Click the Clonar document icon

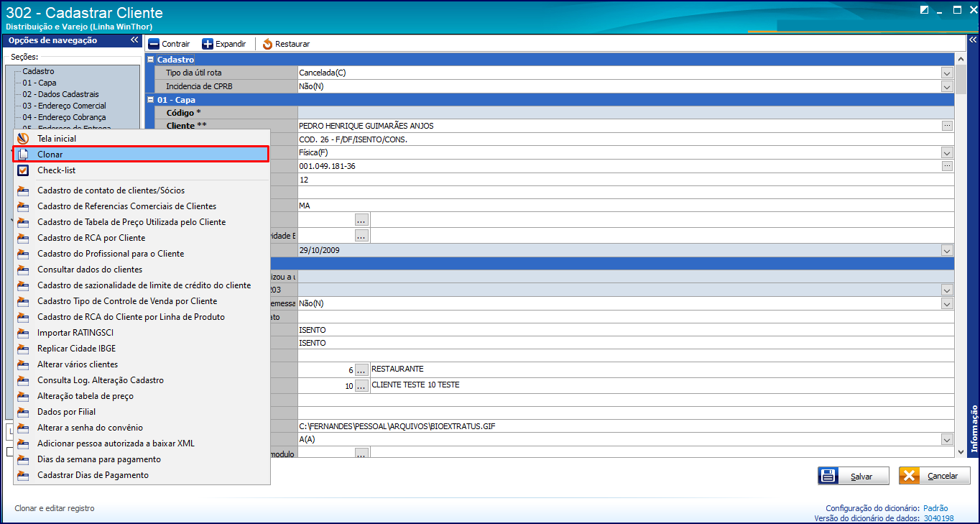pos(23,155)
